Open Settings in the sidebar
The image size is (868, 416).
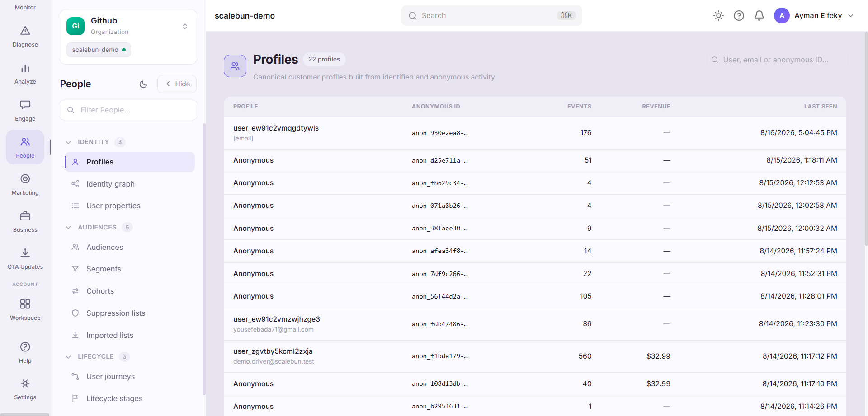[x=25, y=389]
